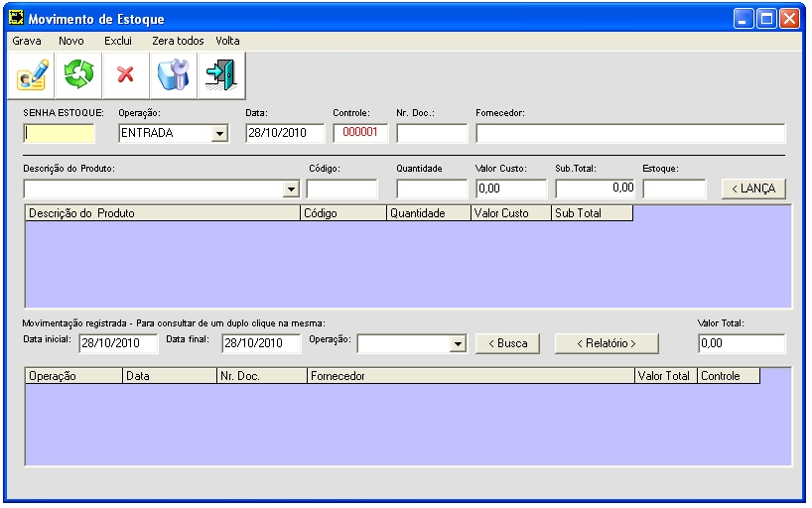Click the save record pencil icon

click(32, 74)
